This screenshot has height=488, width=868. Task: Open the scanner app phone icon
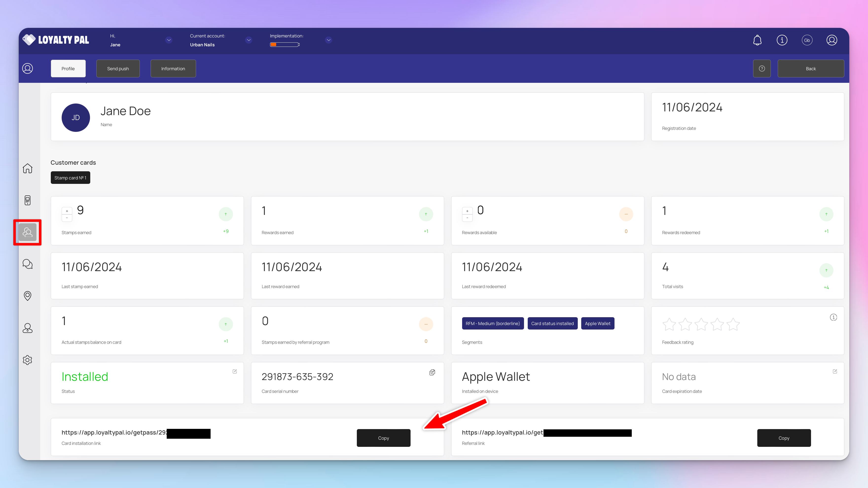27,200
